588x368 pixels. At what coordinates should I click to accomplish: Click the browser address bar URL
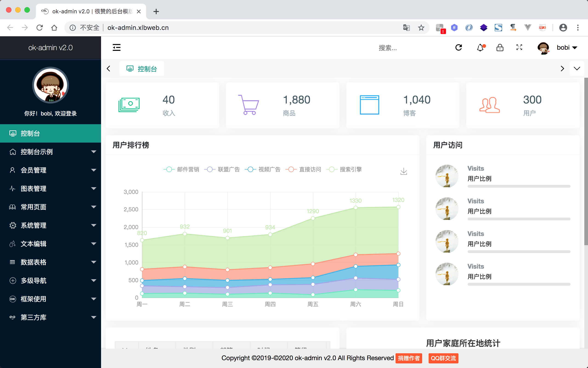tap(138, 28)
